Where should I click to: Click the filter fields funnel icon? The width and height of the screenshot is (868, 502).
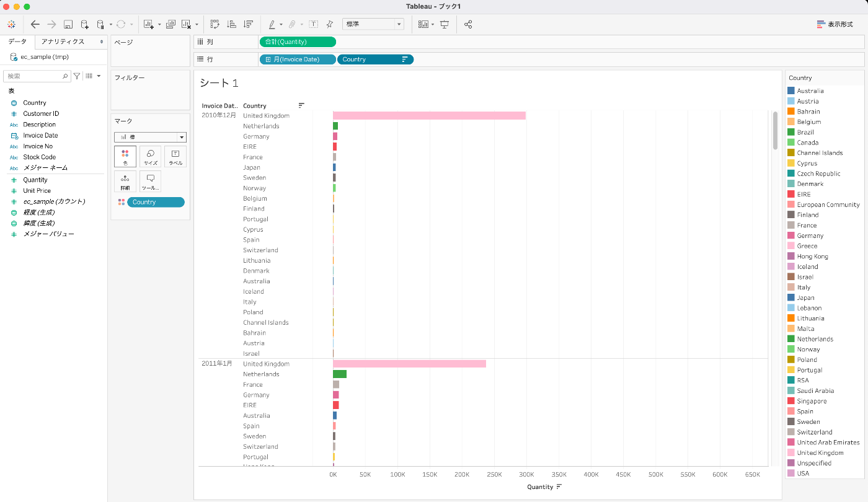click(77, 76)
